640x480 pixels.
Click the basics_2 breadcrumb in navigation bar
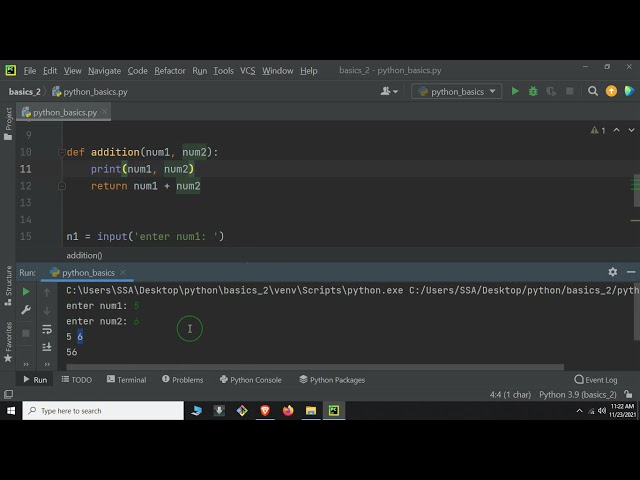click(x=24, y=91)
